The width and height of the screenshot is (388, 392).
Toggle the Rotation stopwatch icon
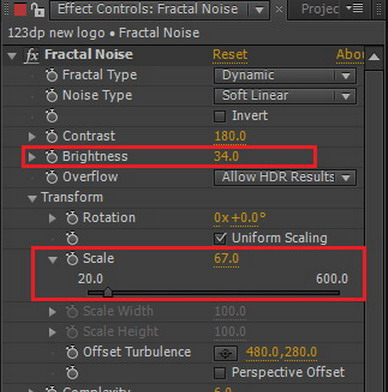pyautogui.click(x=72, y=218)
